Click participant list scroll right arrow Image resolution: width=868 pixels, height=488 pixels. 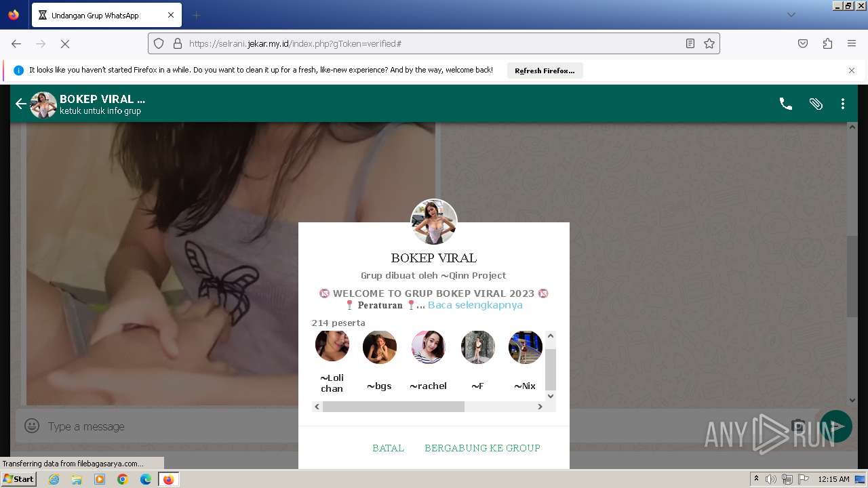540,407
